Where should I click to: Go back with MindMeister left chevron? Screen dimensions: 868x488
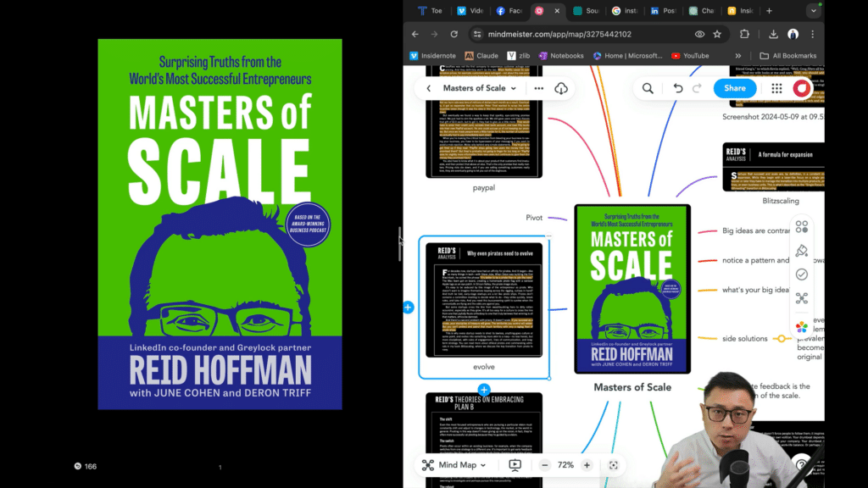[x=428, y=88]
